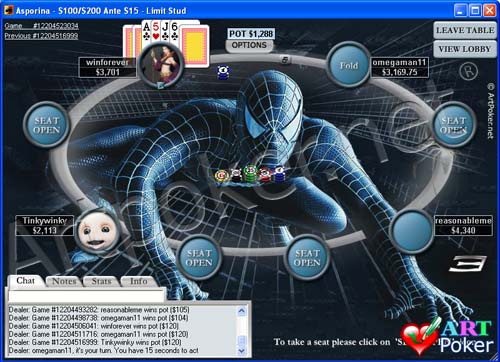Screen dimensions: 500x362
Task: Click Tinkywinky's player avatar
Action: (x=97, y=230)
